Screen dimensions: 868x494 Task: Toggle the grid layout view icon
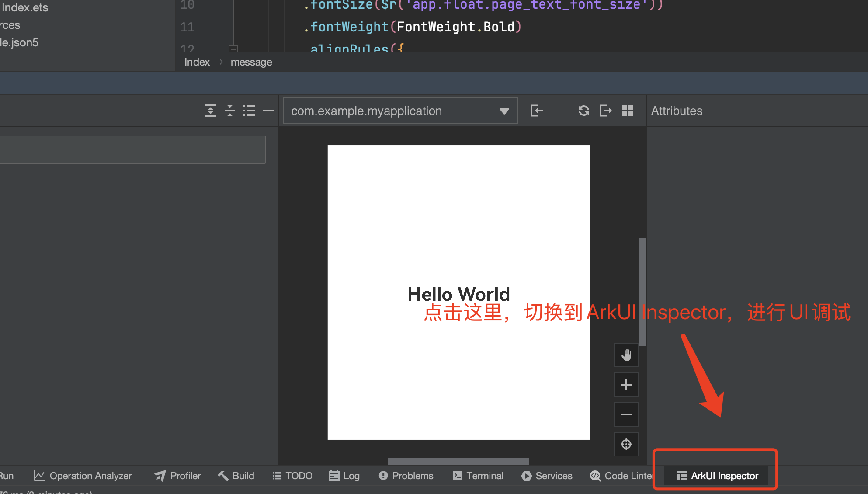point(628,111)
